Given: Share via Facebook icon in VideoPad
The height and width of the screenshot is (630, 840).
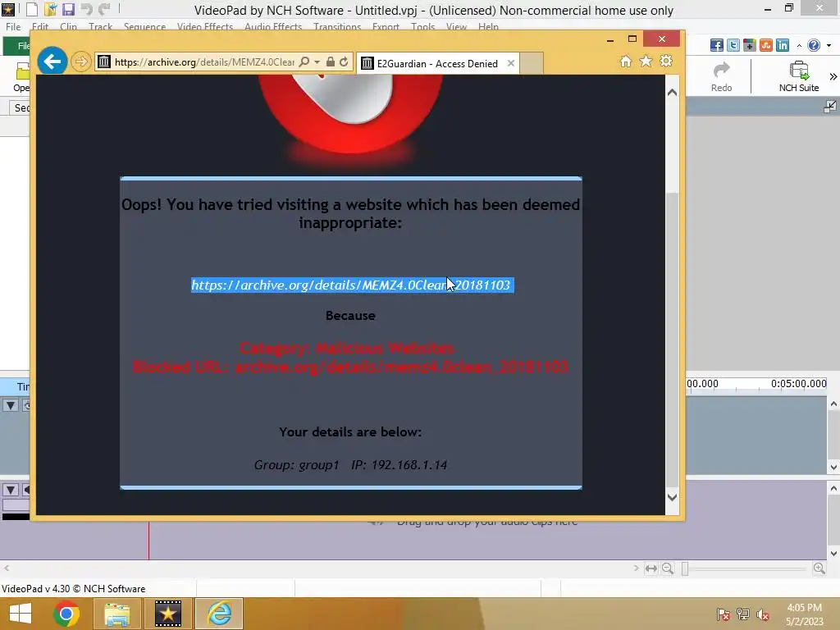Looking at the screenshot, I should pyautogui.click(x=717, y=45).
